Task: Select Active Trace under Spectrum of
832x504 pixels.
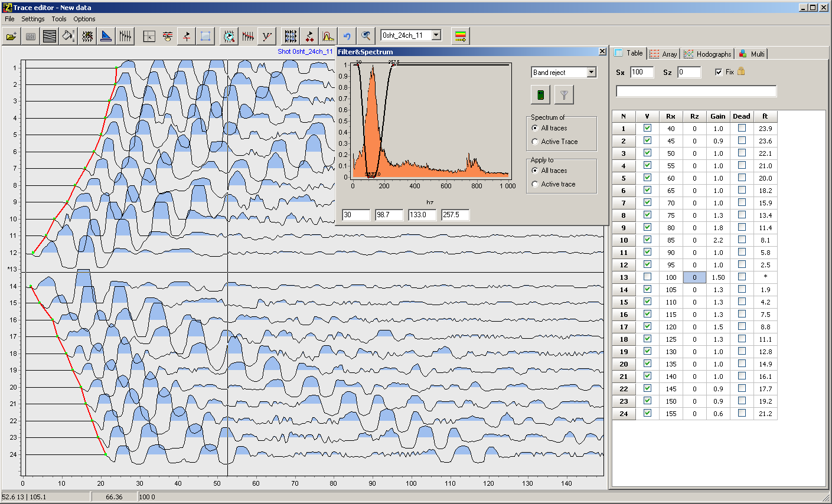Action: point(535,142)
